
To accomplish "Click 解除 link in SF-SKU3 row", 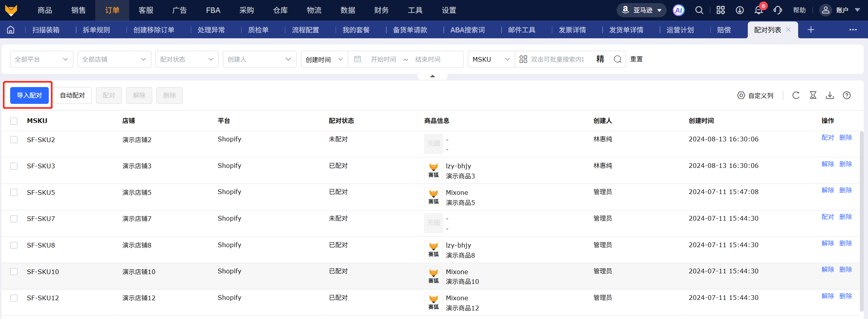I will point(827,164).
